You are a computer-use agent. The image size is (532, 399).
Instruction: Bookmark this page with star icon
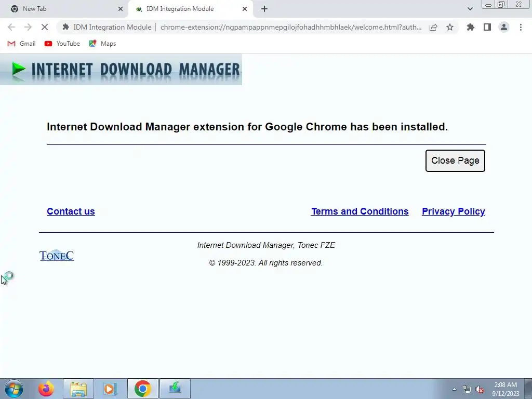[x=450, y=27]
